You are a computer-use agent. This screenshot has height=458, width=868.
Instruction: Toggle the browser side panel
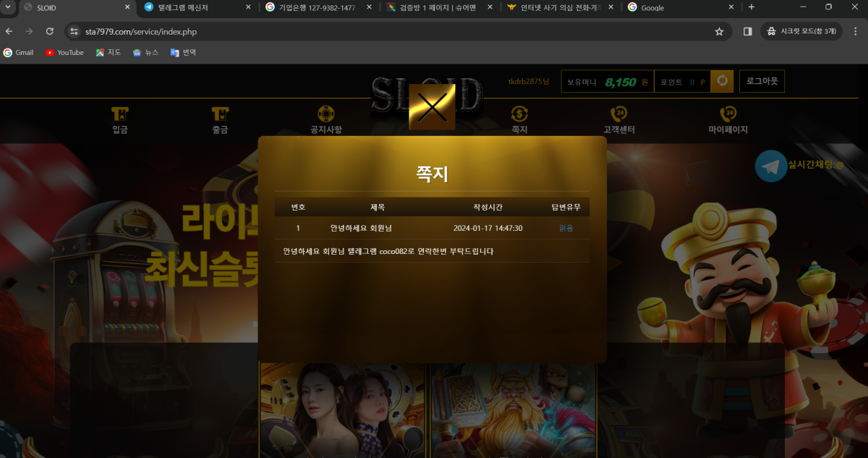click(x=748, y=32)
